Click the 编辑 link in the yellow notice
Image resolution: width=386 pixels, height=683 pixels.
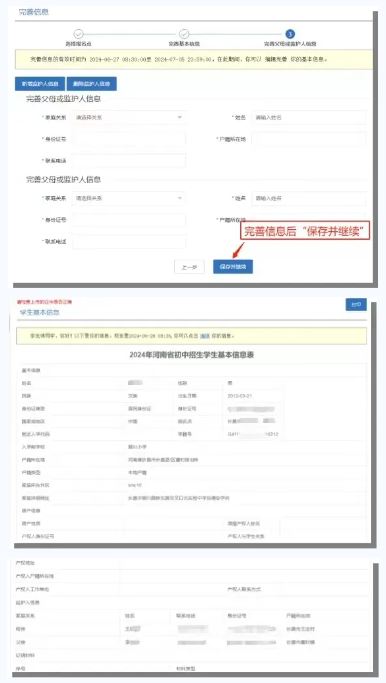205,336
